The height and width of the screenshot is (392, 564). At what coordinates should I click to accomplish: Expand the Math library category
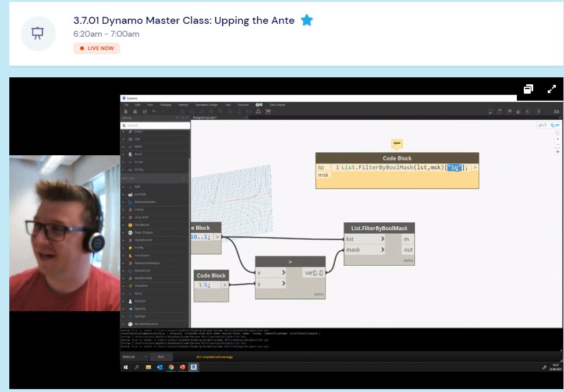point(155,147)
